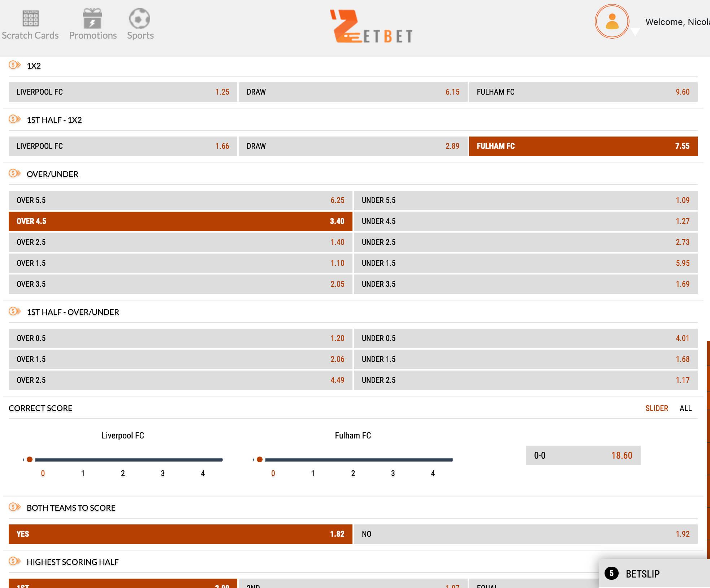
Task: Select Liverpool FC at 1.25 in 1X2
Action: (123, 92)
